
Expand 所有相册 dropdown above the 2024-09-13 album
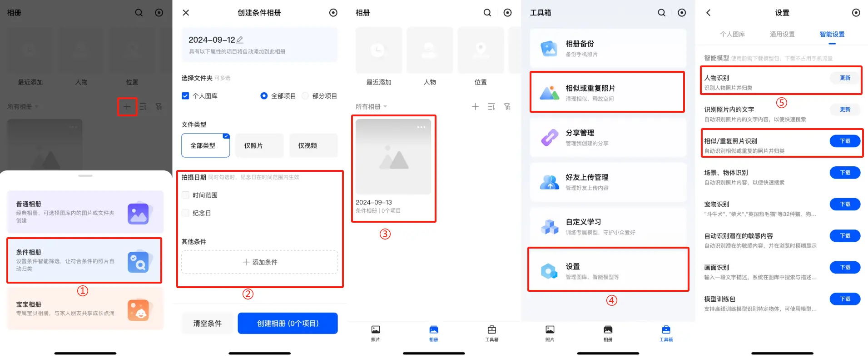pos(371,107)
